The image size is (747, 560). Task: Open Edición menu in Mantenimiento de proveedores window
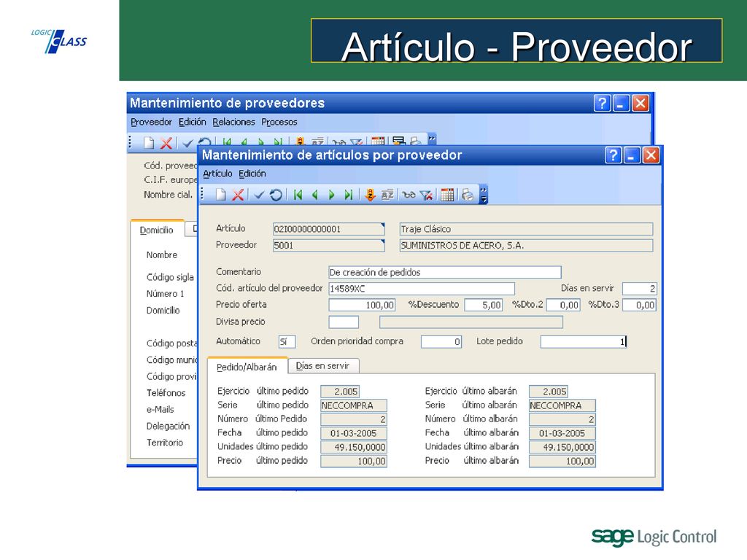pyautogui.click(x=192, y=122)
